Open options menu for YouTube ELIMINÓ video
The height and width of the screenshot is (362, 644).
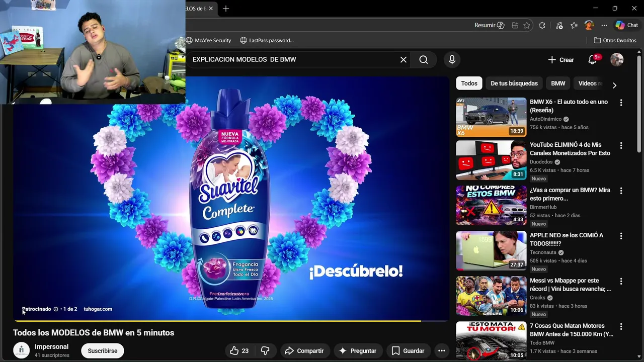coord(621,145)
